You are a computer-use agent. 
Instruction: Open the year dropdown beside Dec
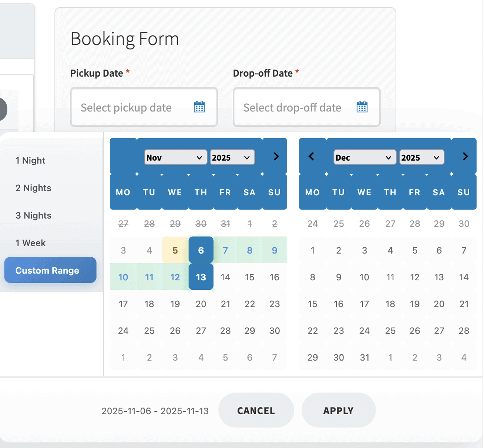point(421,157)
